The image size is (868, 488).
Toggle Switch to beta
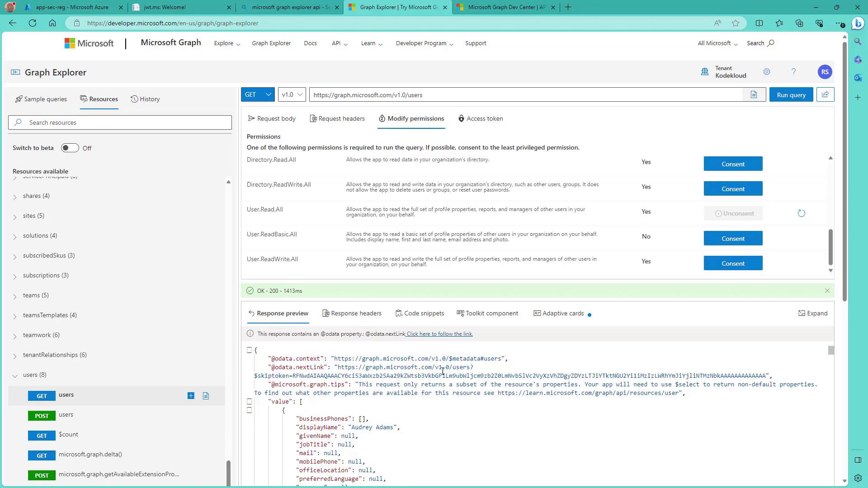click(x=70, y=148)
